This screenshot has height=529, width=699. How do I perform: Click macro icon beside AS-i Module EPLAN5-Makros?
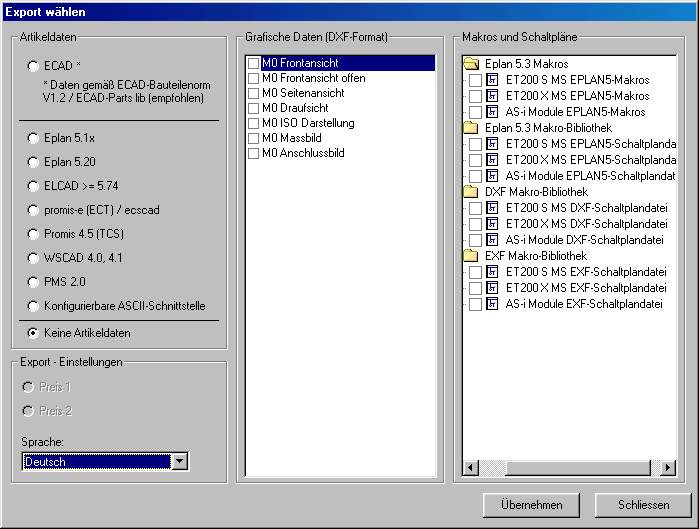(x=492, y=112)
